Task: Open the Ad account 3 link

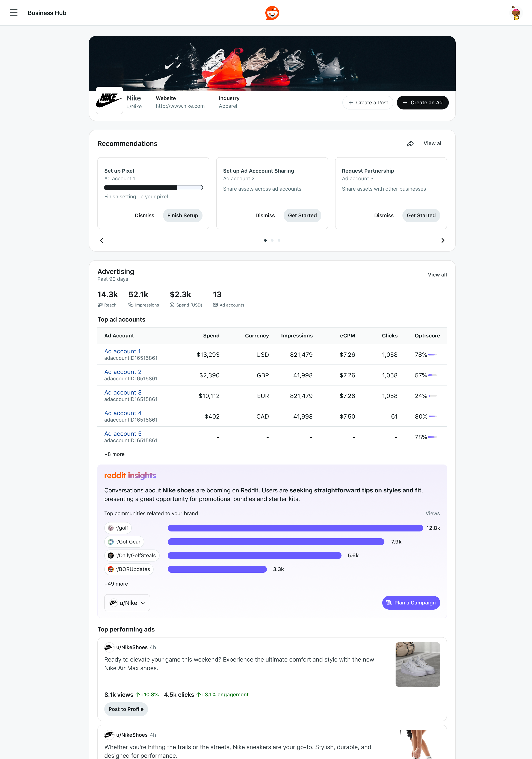Action: click(x=122, y=392)
